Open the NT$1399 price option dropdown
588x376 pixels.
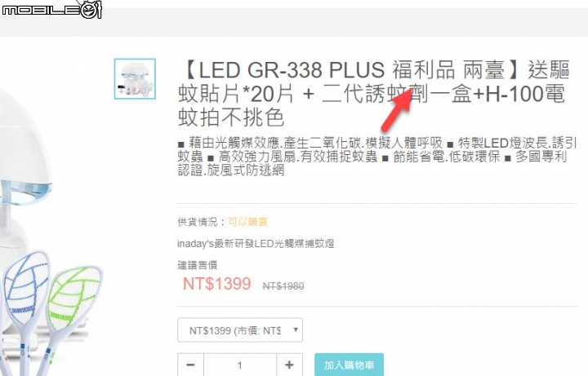click(240, 330)
